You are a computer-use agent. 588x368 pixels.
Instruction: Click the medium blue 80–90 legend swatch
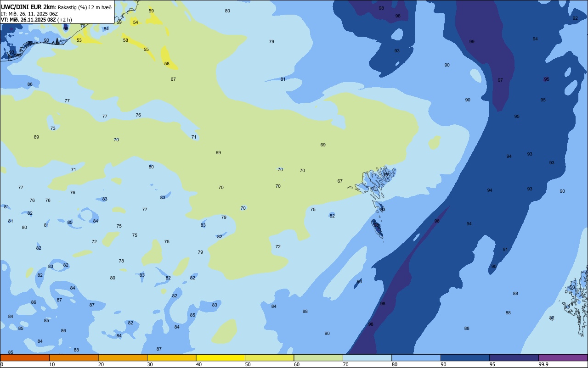pos(416,357)
